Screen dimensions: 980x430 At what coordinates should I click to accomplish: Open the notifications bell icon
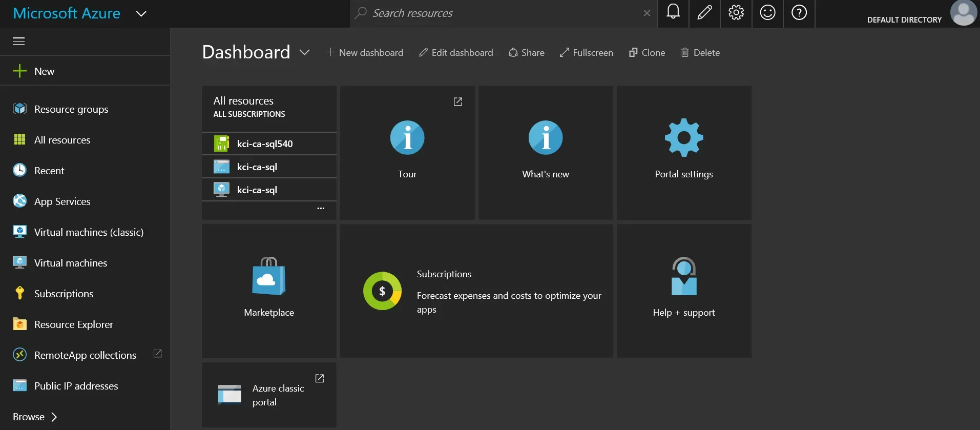point(673,13)
